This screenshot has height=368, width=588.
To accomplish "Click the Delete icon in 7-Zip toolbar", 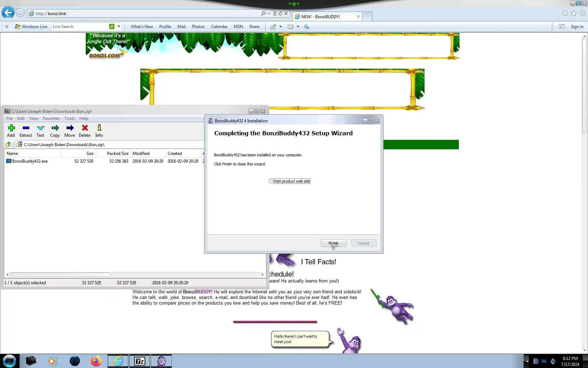I will [85, 128].
